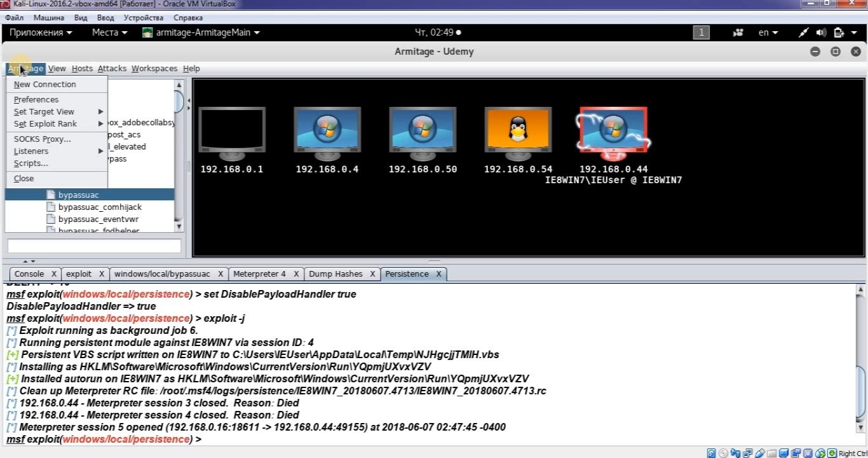The image size is (868, 458).
Task: Select the 192.168.0.1 host icon
Action: (232, 132)
